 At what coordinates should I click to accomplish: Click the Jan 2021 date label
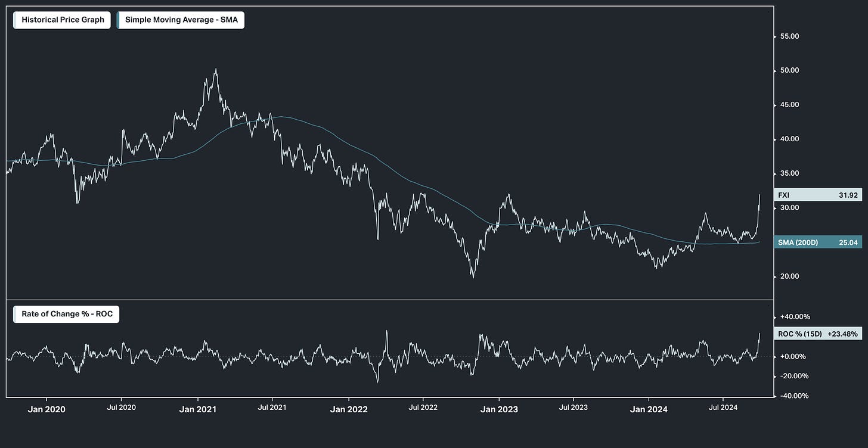[x=197, y=409]
